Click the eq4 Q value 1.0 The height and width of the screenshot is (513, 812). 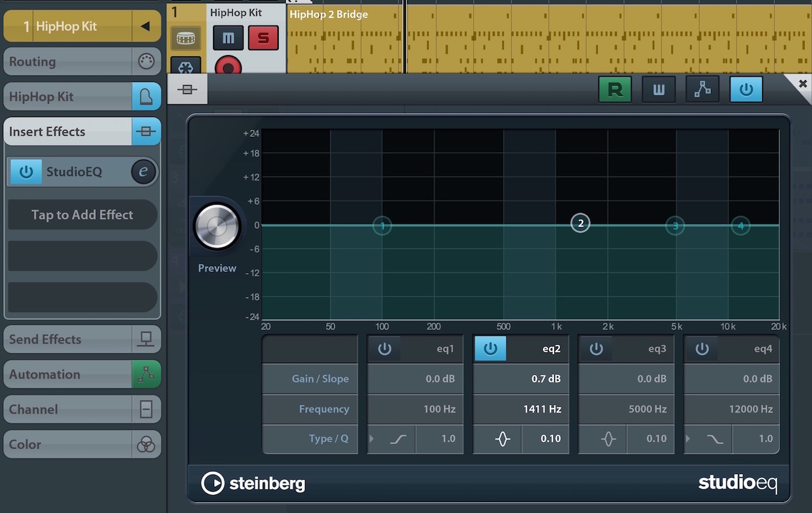tap(756, 439)
